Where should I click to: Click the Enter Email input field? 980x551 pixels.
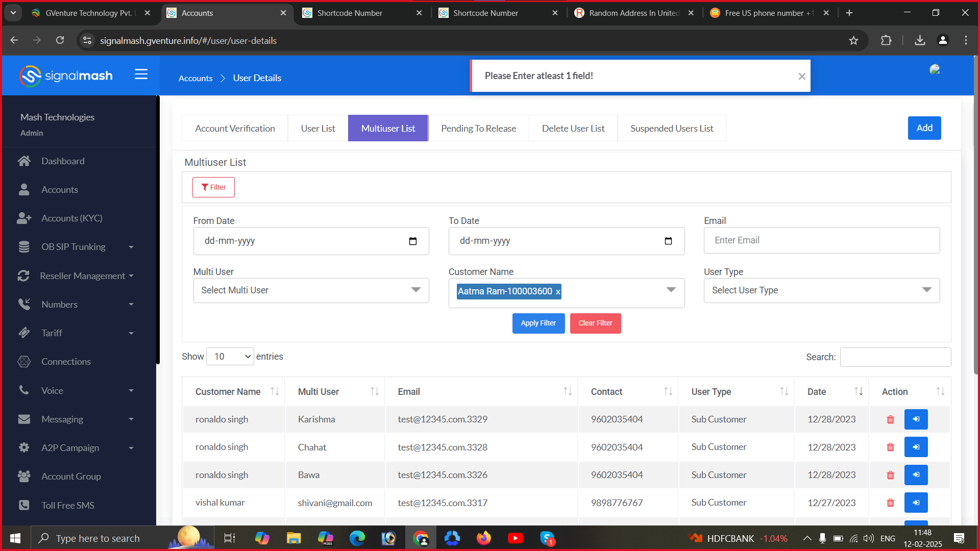point(821,240)
